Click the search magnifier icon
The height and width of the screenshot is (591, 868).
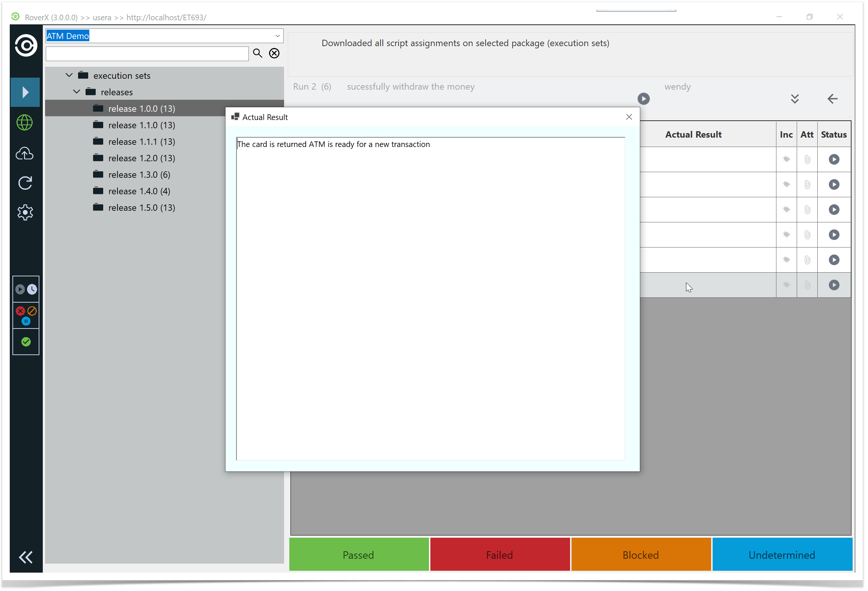(x=257, y=53)
